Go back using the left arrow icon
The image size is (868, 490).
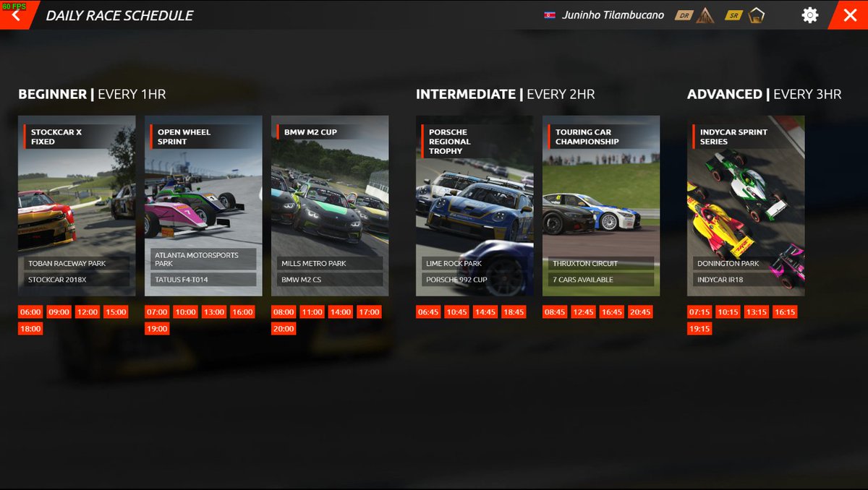click(x=14, y=14)
